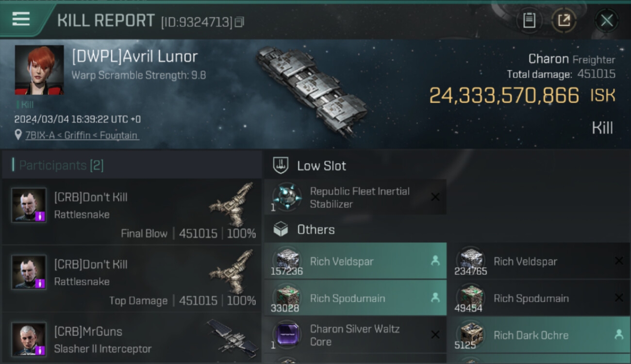The width and height of the screenshot is (631, 364).
Task: Select the Republic Fleet Inertial Stabilizer item
Action: click(x=355, y=198)
